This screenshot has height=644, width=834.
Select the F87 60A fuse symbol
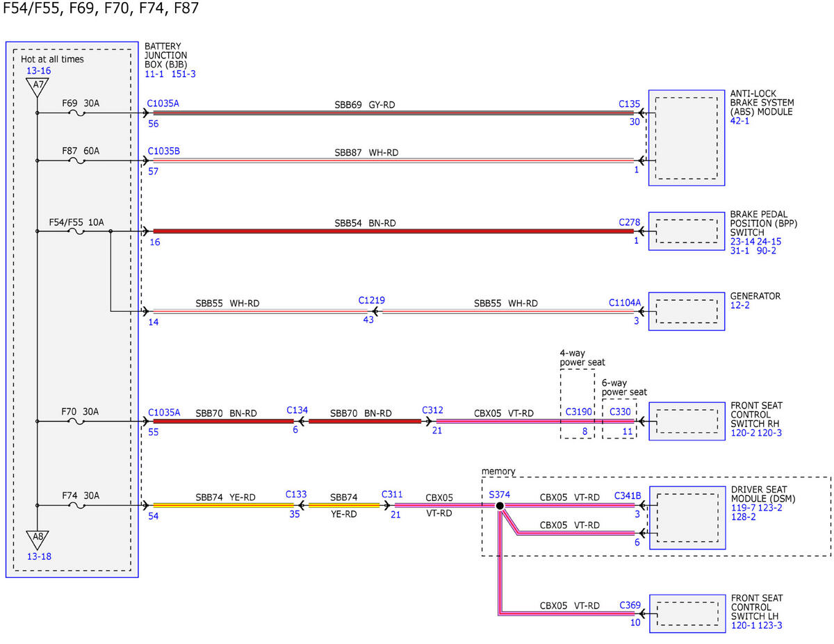click(x=79, y=160)
